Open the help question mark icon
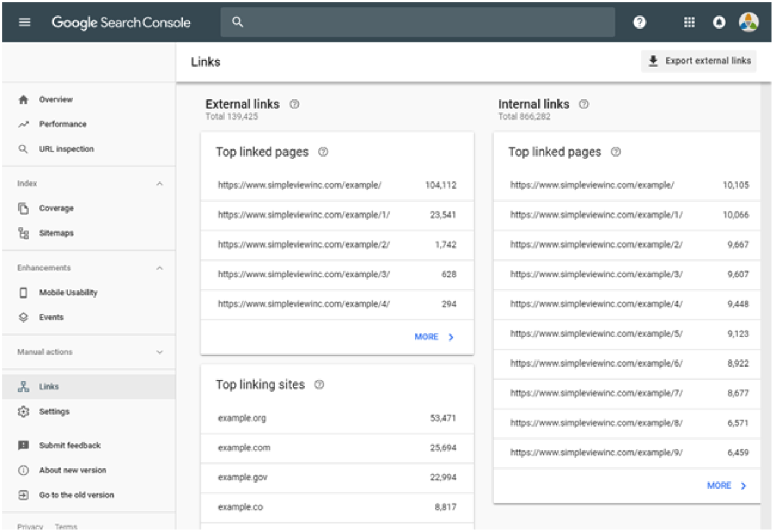 (640, 23)
